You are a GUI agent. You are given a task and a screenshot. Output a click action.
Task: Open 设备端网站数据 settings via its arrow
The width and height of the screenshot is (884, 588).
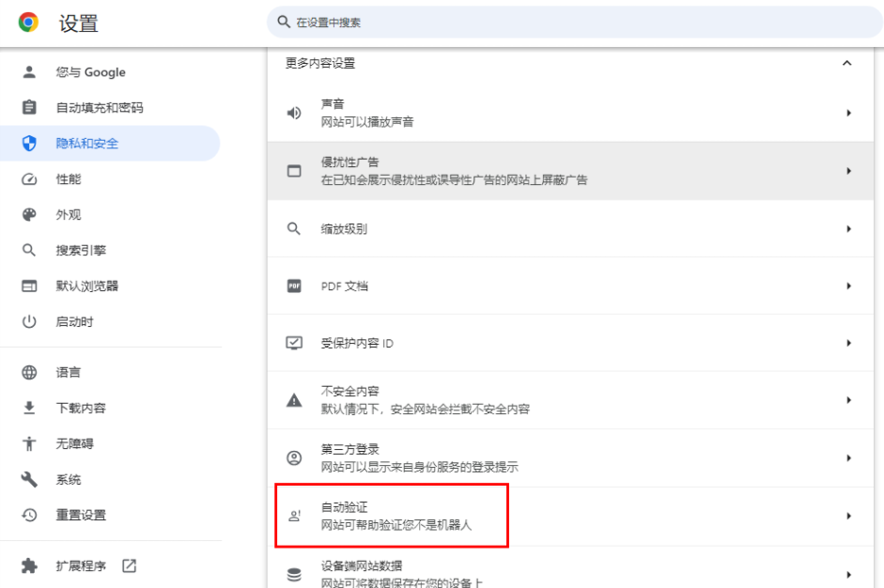pyautogui.click(x=848, y=575)
